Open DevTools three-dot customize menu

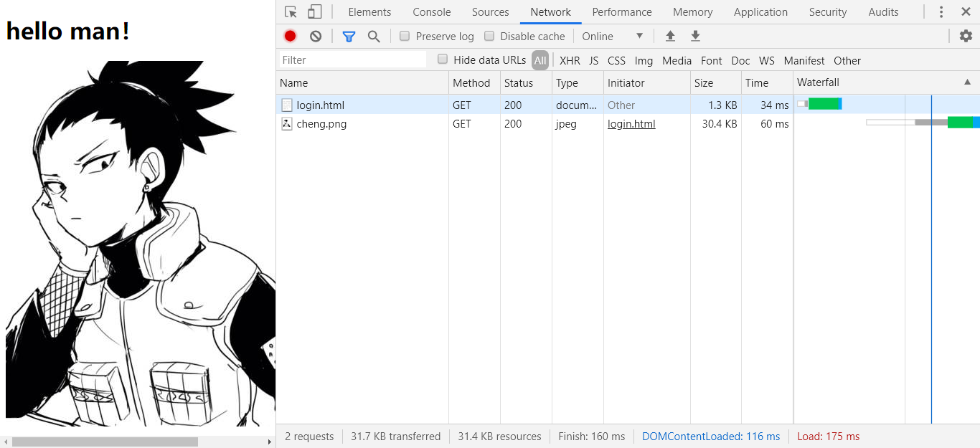pos(941,12)
